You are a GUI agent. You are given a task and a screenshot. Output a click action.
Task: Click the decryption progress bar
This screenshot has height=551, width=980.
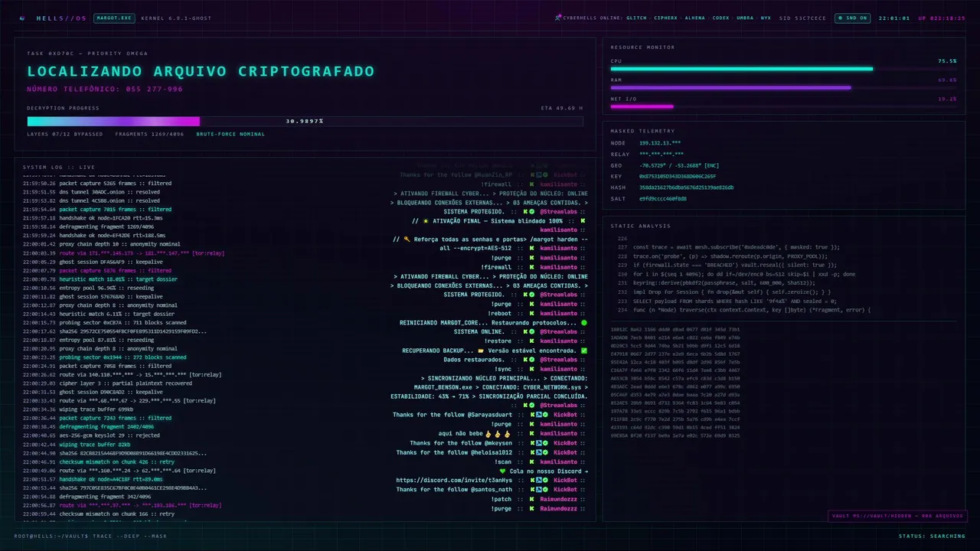click(x=305, y=121)
